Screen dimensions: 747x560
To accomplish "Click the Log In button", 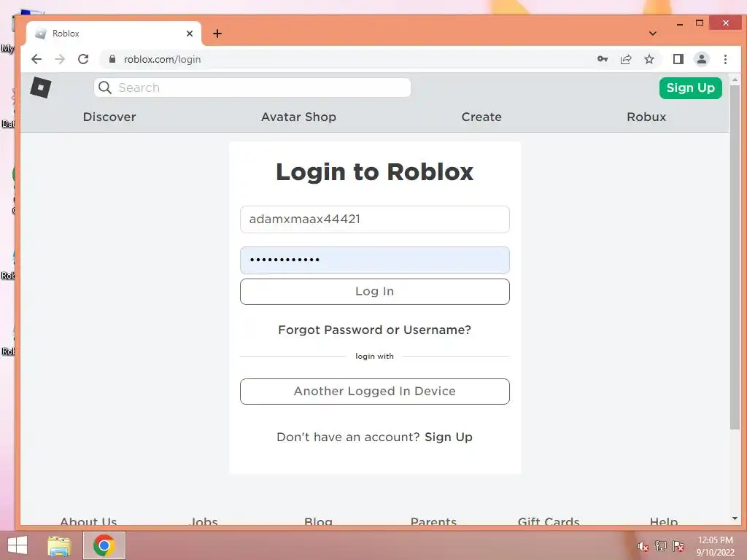I will 375,292.
